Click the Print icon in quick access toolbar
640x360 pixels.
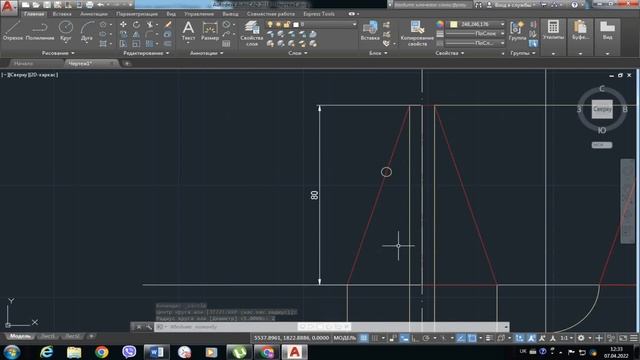pyautogui.click(x=89, y=5)
